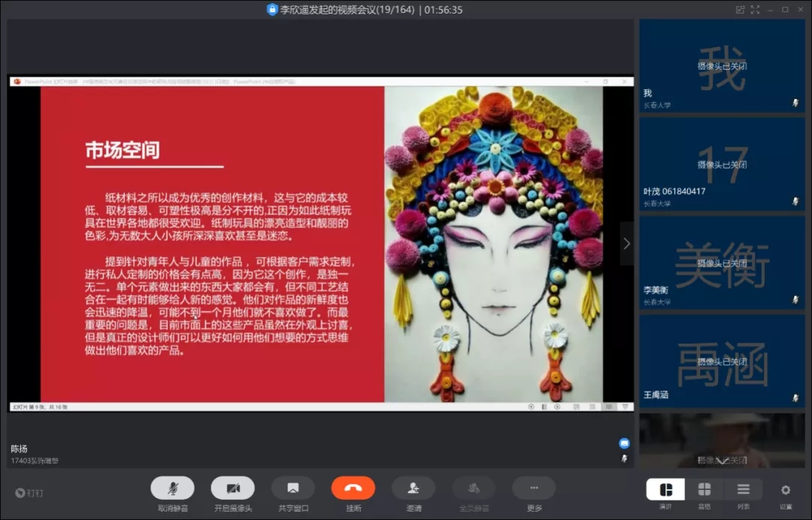Open the PowerPoint status bar slide menu icon

point(544,407)
